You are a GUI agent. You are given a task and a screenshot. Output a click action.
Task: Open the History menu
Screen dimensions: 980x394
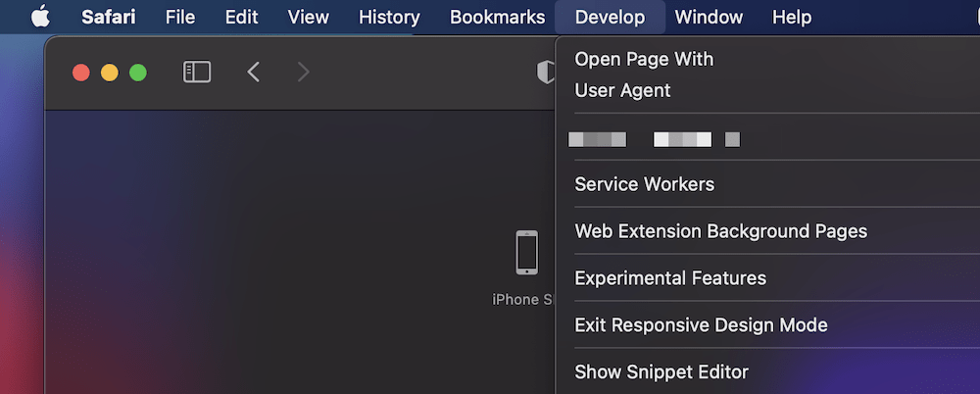389,17
